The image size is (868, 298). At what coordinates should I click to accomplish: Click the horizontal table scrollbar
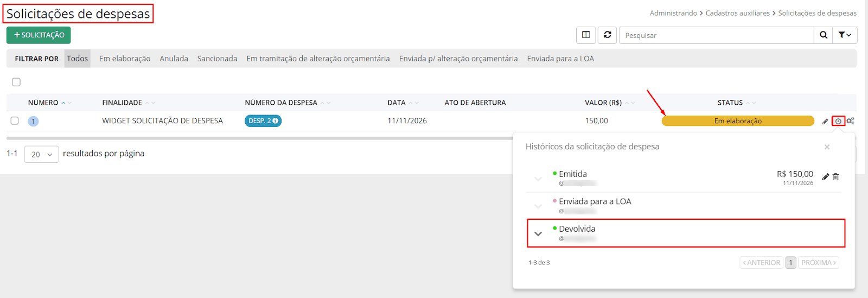click(260, 138)
